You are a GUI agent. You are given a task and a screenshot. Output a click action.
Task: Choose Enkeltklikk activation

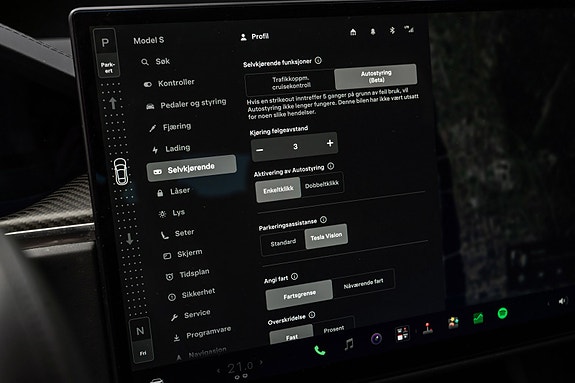tap(278, 190)
